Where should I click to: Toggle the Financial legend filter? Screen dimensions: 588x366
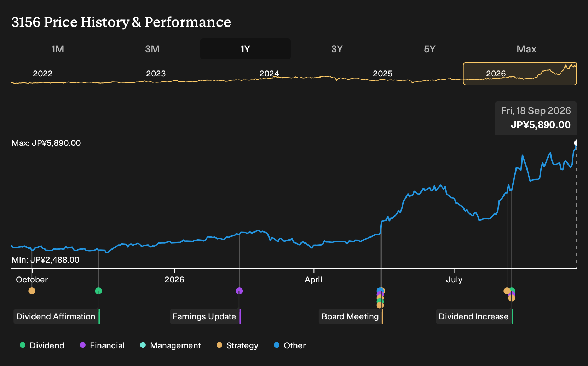pos(102,345)
